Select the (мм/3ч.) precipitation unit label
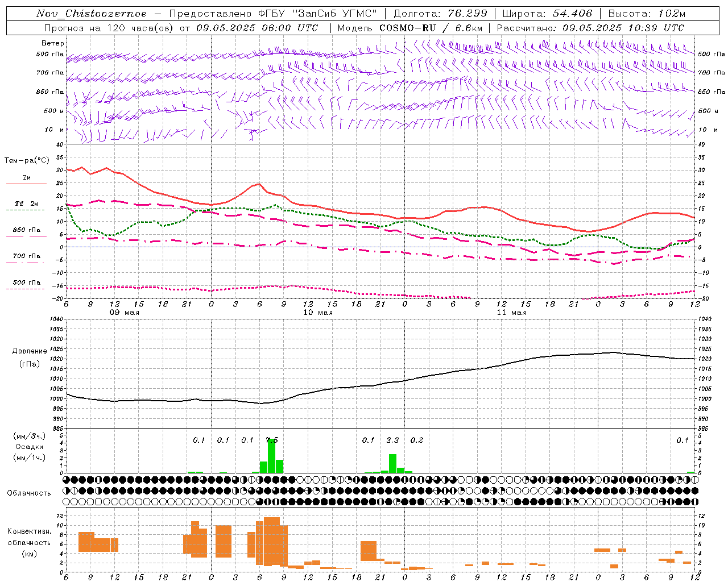 click(x=30, y=436)
